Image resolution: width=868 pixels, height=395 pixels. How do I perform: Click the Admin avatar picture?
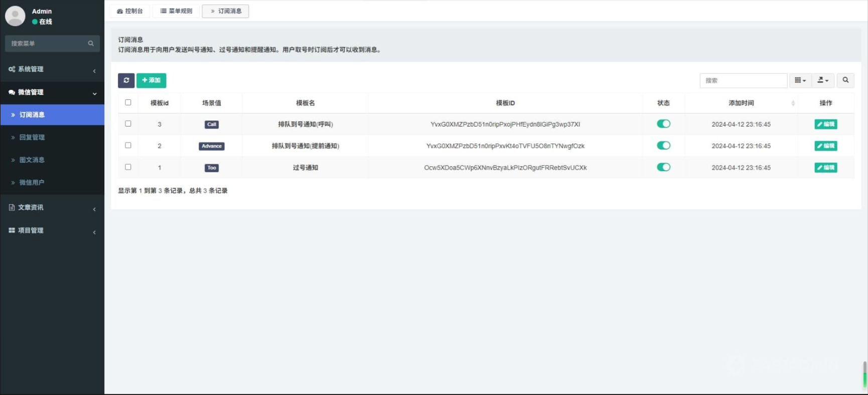pos(15,16)
